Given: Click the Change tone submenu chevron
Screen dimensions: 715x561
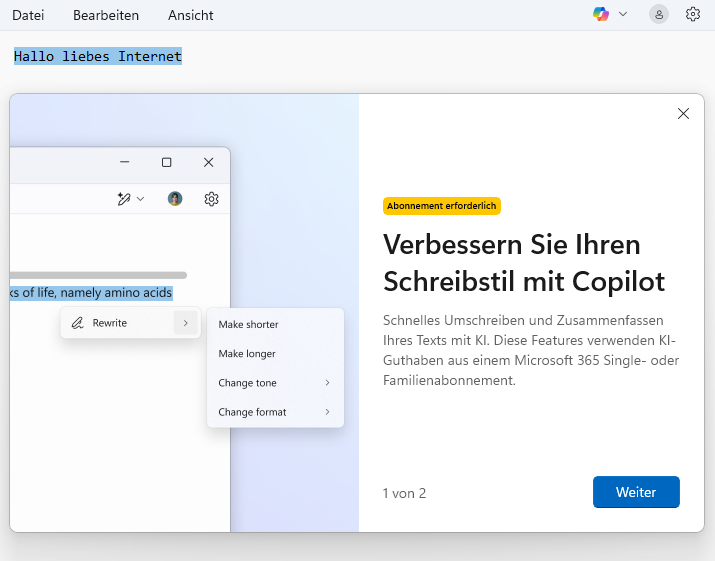Looking at the screenshot, I should (327, 383).
